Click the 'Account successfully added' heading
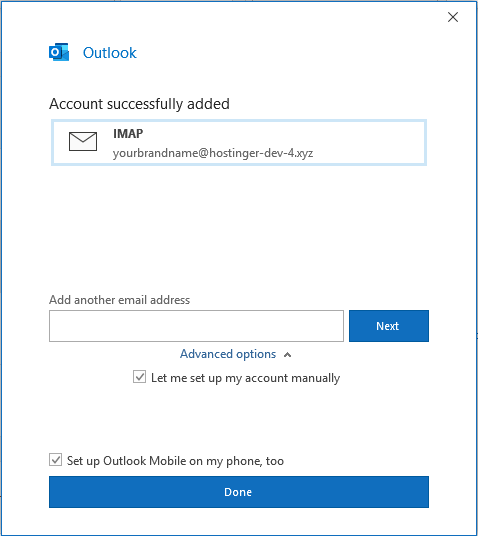This screenshot has height=536, width=478. pyautogui.click(x=140, y=104)
